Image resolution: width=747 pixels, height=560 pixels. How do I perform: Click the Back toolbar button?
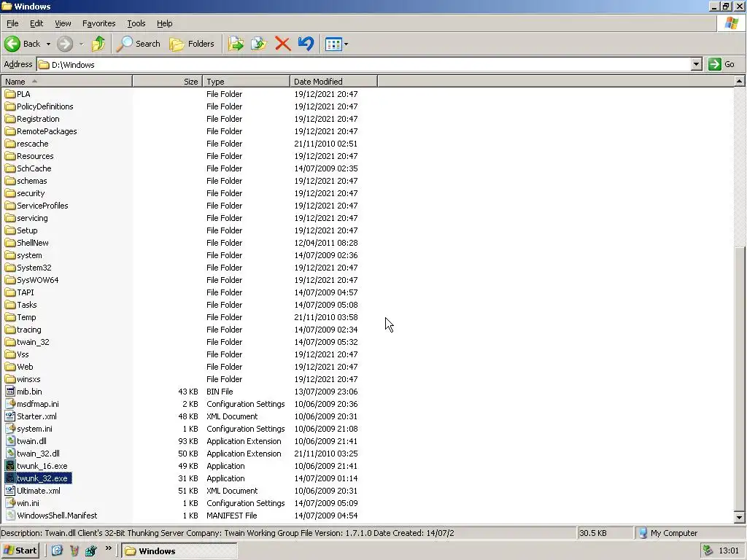[23, 44]
